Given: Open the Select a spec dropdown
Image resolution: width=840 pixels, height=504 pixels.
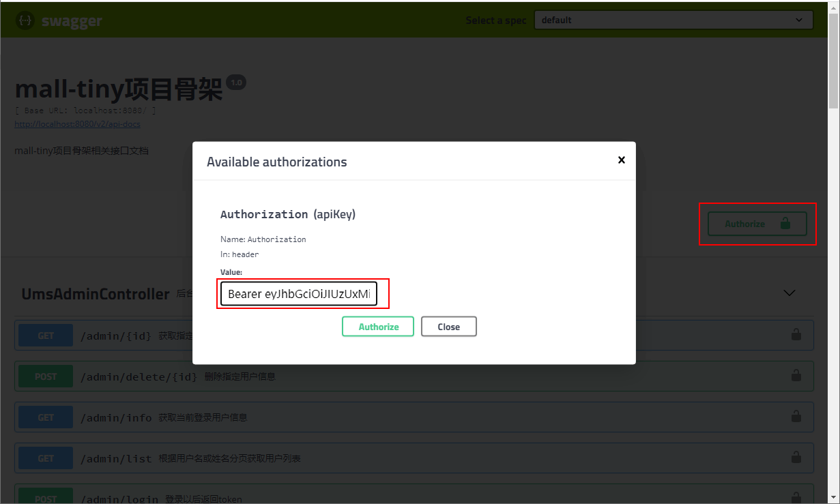Looking at the screenshot, I should 674,20.
